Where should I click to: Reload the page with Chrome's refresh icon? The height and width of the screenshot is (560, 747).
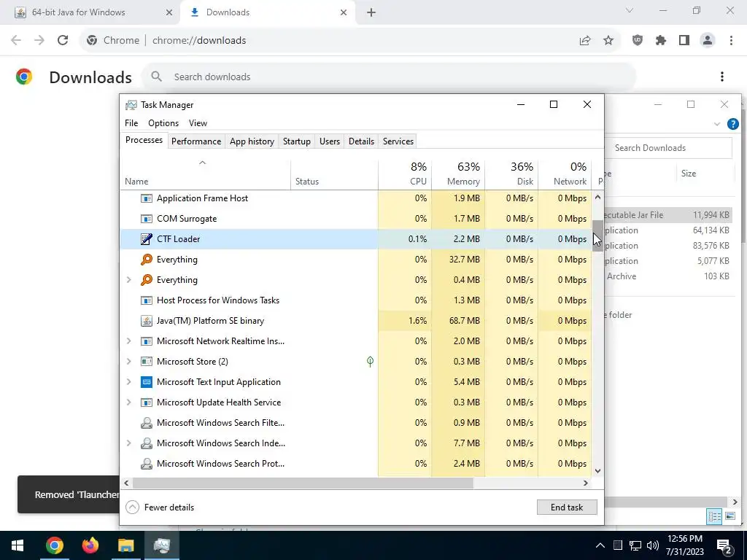click(x=63, y=41)
